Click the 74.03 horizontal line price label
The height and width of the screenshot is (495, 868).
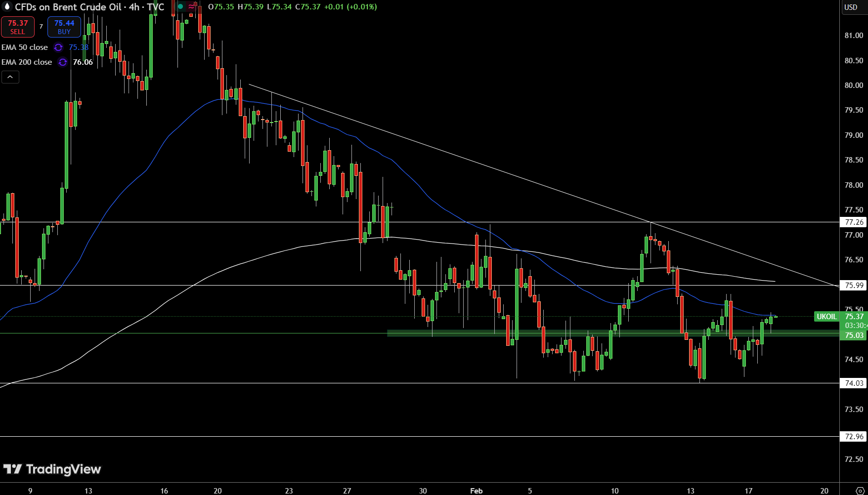[x=854, y=383]
